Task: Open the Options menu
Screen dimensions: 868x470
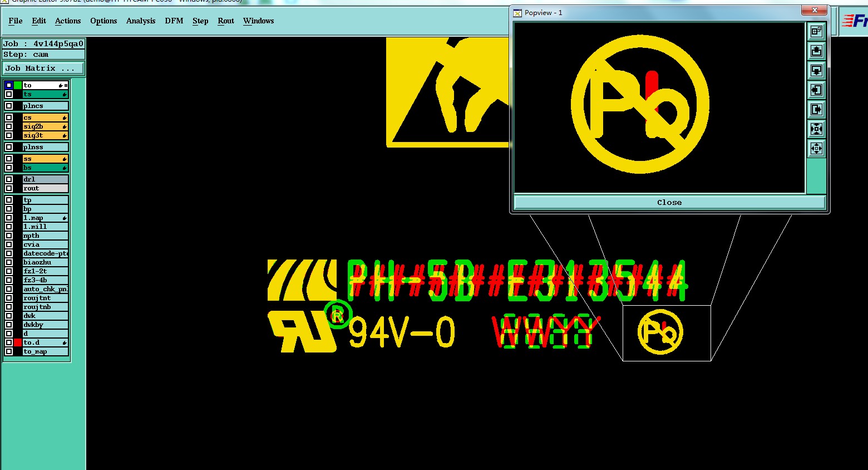Action: coord(103,21)
